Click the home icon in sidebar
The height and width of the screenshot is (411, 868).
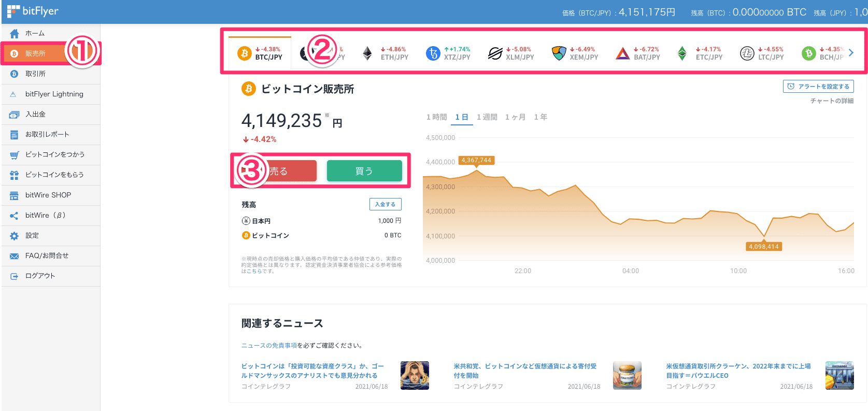point(15,33)
